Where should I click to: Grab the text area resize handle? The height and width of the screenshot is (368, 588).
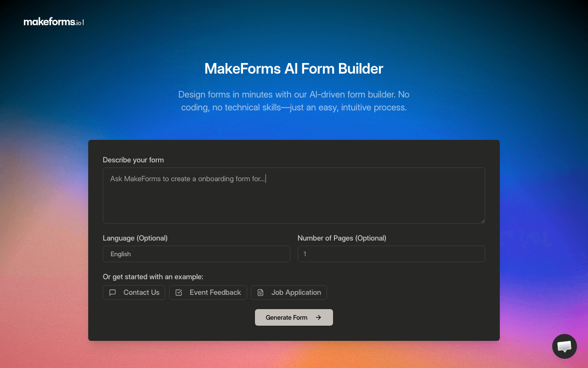click(x=482, y=220)
